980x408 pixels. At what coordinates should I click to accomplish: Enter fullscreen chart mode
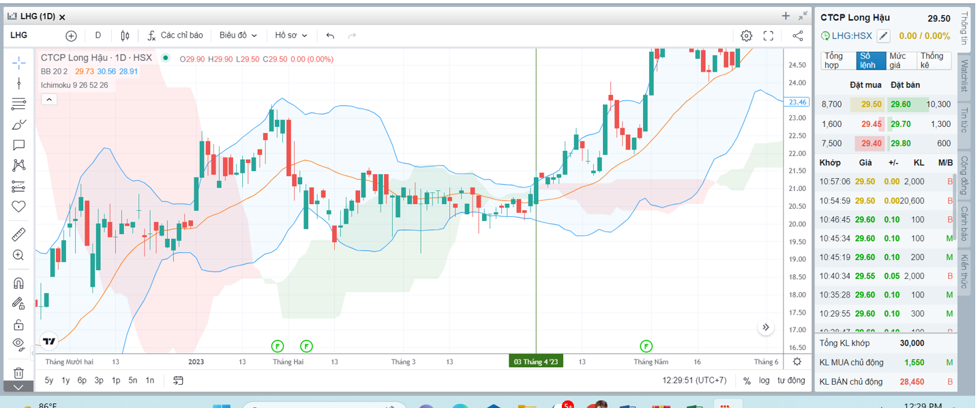(x=769, y=35)
